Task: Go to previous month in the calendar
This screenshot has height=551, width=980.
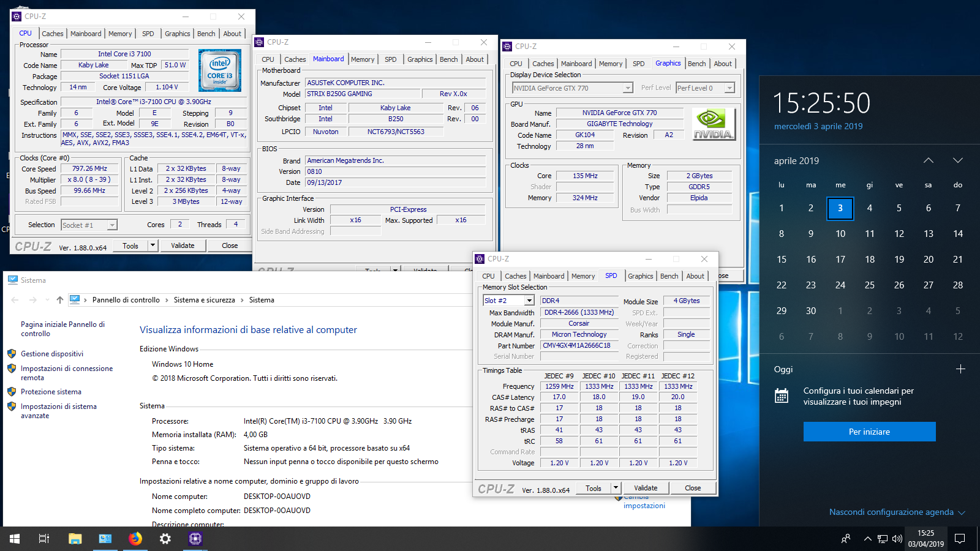Action: pyautogui.click(x=929, y=160)
